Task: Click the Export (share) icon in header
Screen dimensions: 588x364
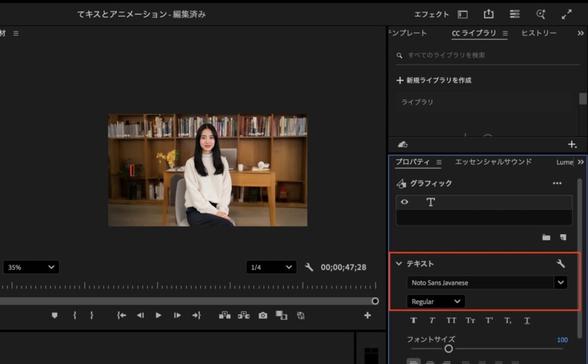Action: click(x=489, y=14)
